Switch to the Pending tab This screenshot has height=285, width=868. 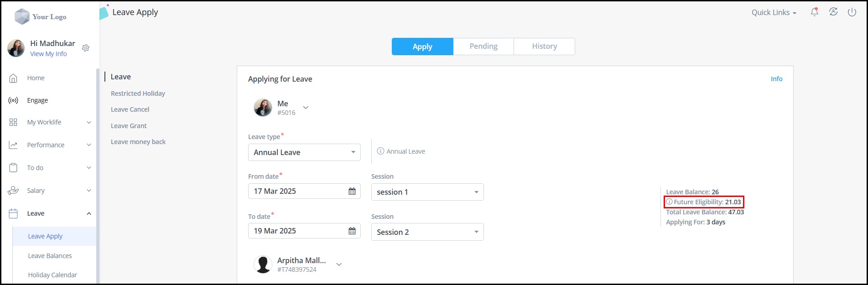point(483,47)
